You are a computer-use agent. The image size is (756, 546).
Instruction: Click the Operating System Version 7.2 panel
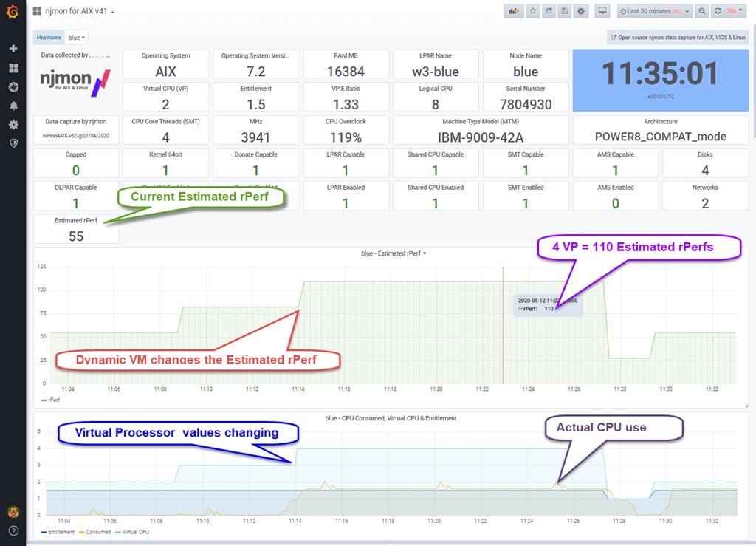(x=255, y=64)
